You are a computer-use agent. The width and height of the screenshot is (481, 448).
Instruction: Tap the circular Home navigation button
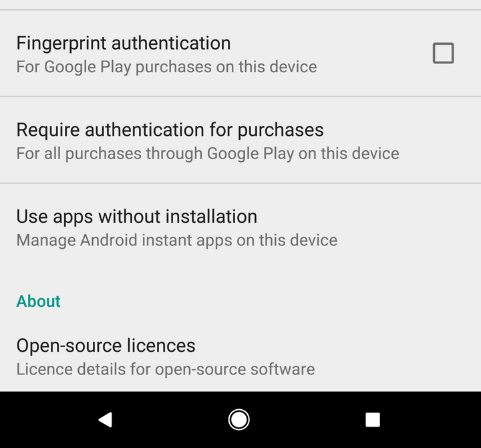coord(238,419)
